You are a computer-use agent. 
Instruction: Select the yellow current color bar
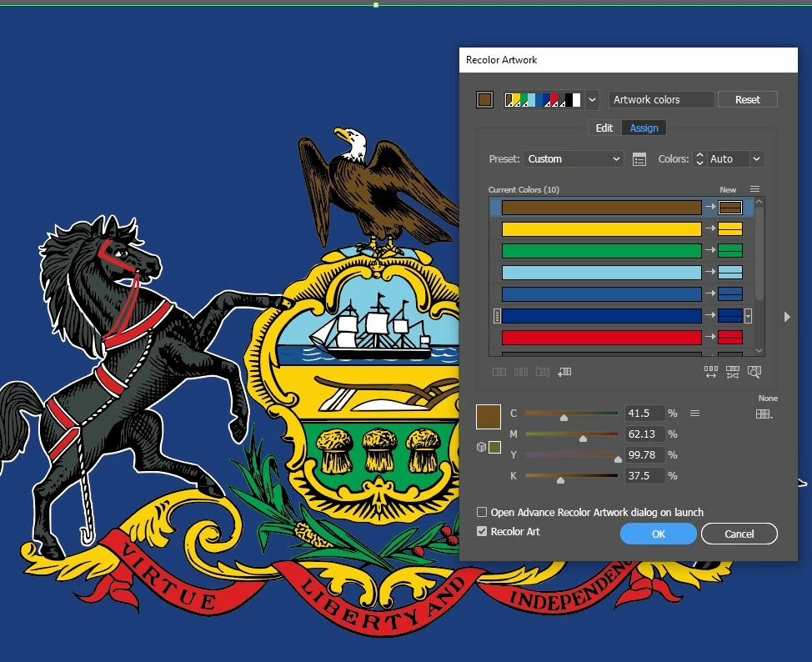[601, 229]
